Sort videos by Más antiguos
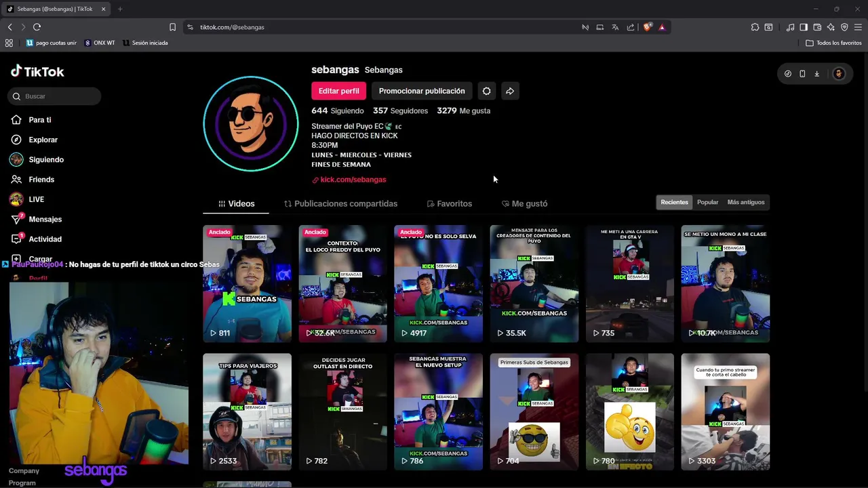The image size is (868, 488). coord(745,202)
